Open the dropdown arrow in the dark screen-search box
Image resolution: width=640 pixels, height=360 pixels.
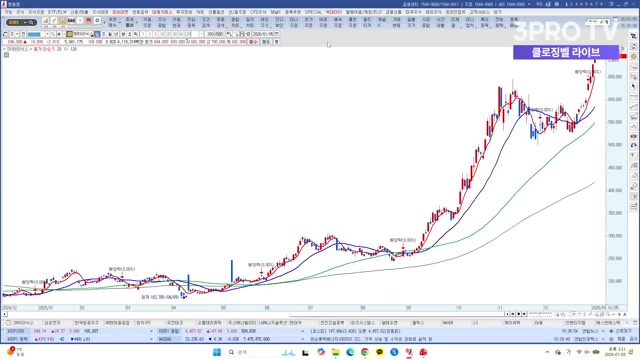click(x=25, y=22)
